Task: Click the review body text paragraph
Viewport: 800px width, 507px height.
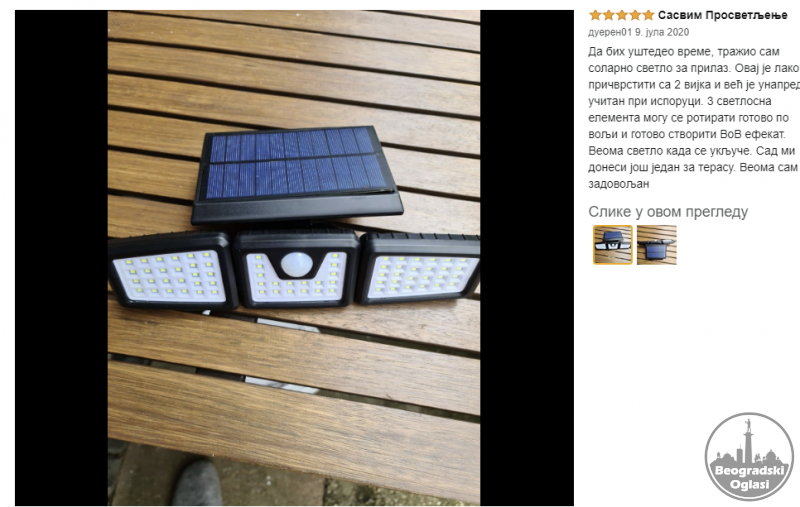Action: (x=694, y=117)
